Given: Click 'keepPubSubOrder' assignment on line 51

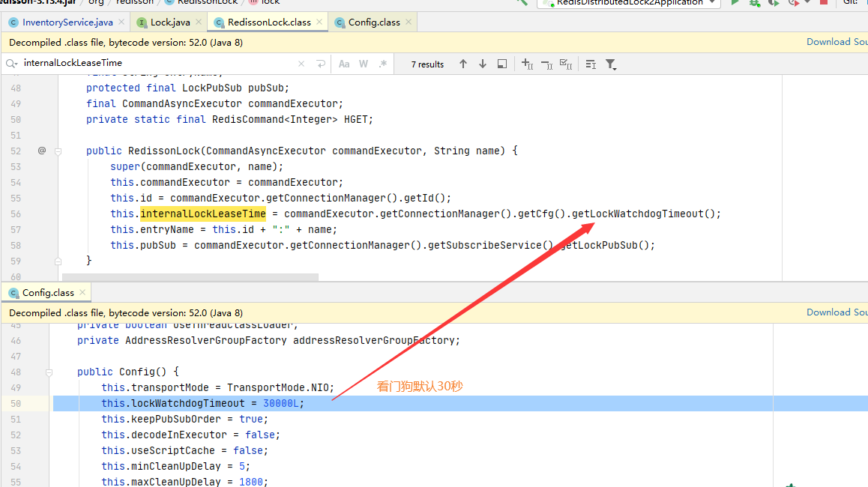Looking at the screenshot, I should pos(184,419).
